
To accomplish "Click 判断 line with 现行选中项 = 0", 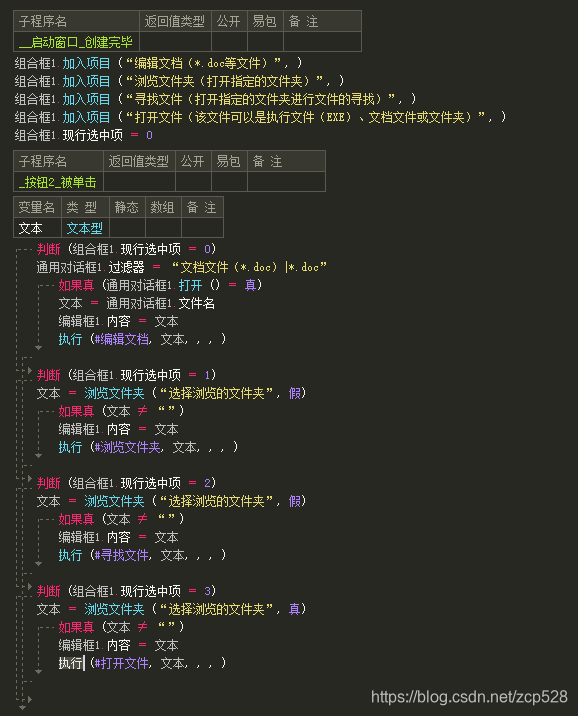I will [x=126, y=249].
